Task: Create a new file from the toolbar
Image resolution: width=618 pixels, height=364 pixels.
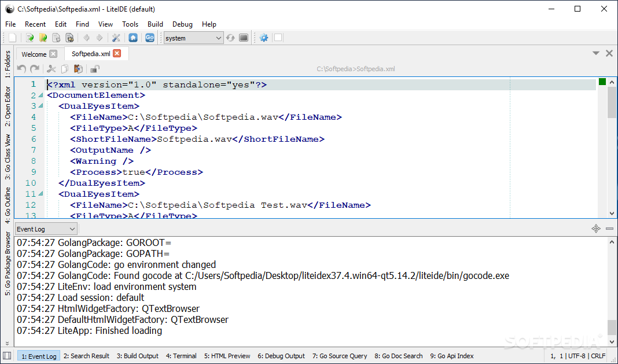Action: coord(13,38)
